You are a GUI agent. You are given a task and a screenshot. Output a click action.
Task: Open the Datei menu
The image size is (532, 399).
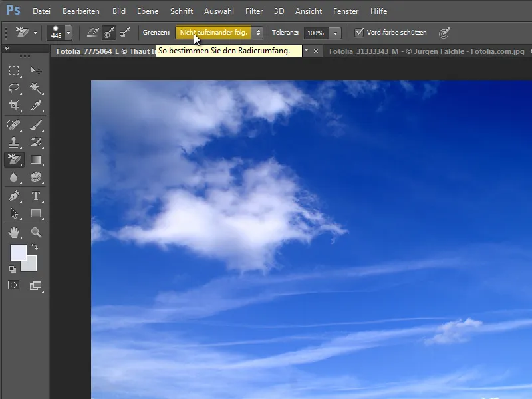[x=41, y=11]
